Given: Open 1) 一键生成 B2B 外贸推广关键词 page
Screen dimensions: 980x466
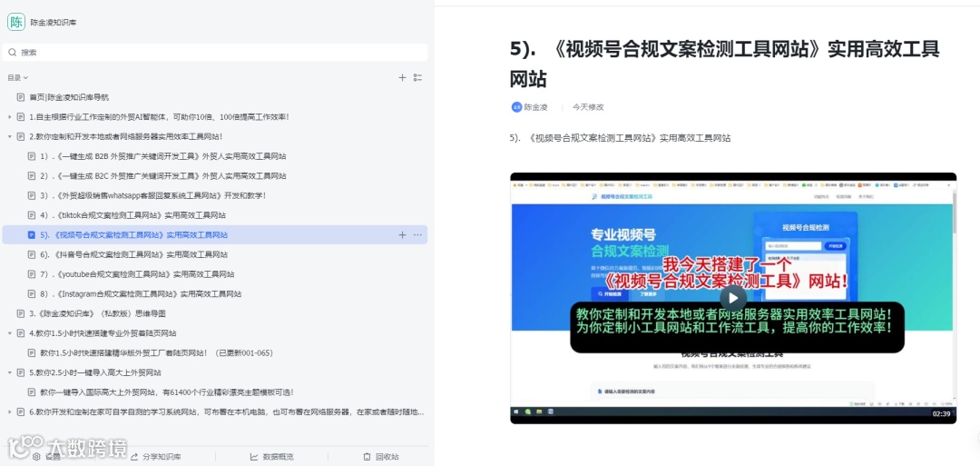Looking at the screenshot, I should click(x=163, y=156).
